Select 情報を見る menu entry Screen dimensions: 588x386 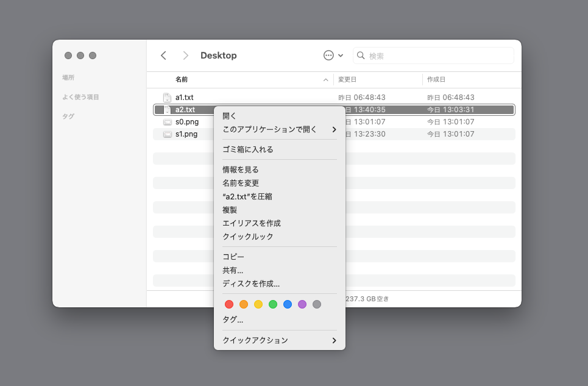(x=241, y=170)
